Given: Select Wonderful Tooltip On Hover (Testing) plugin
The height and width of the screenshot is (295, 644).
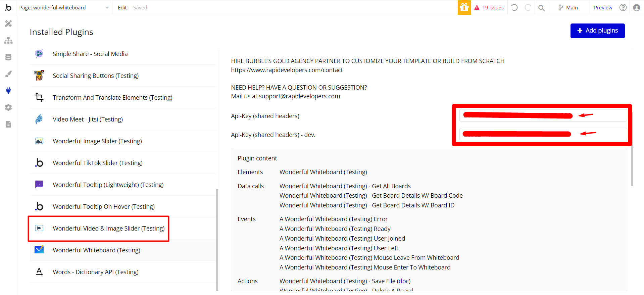Looking at the screenshot, I should (104, 206).
